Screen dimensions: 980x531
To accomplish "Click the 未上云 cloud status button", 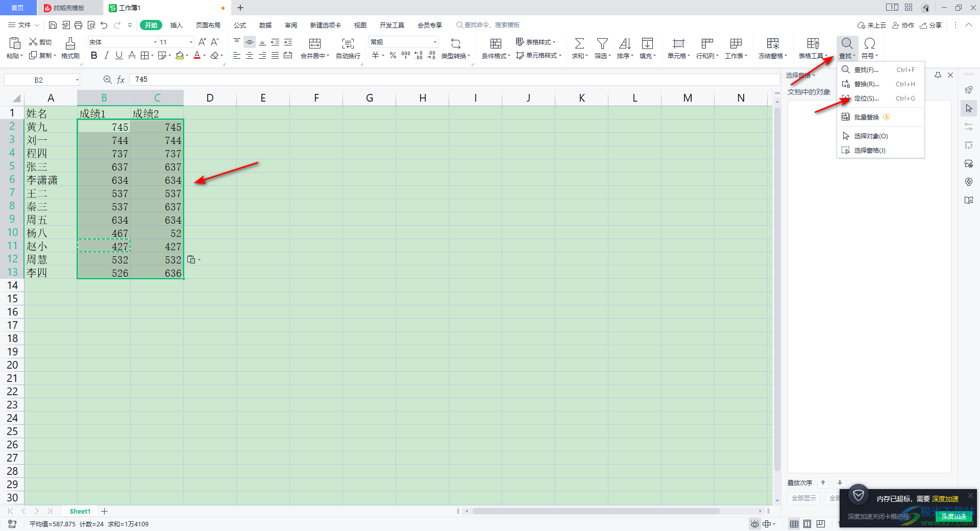I will coord(872,25).
